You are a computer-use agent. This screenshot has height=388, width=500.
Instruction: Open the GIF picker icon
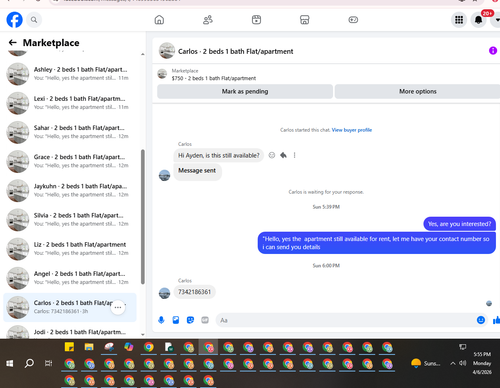coord(205,320)
